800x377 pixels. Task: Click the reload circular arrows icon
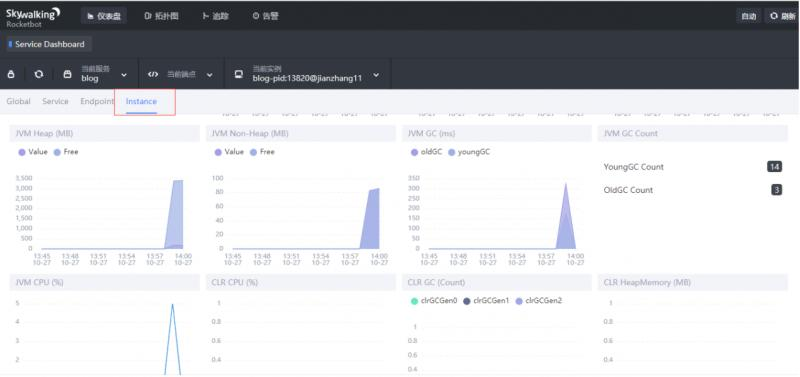pos(39,74)
